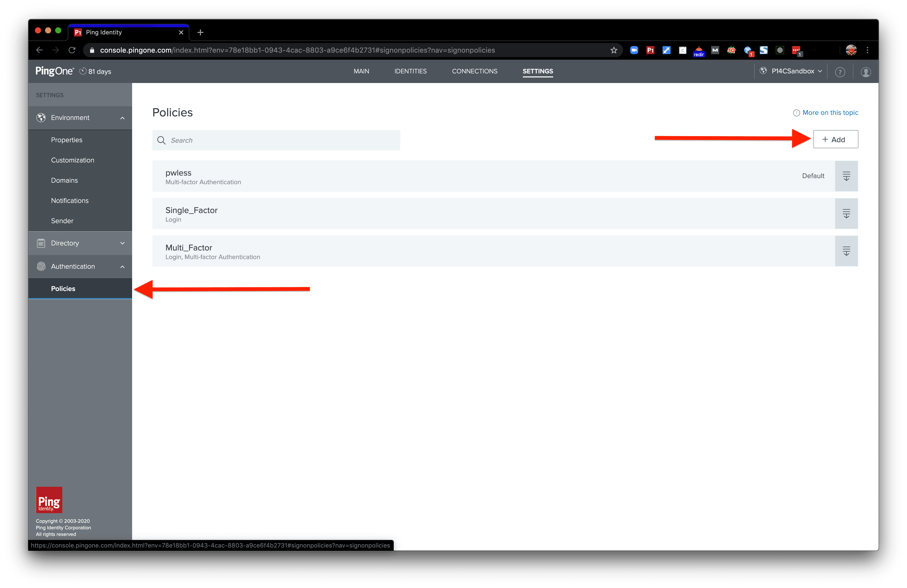Expand the Multi_Factor policy row handle
The width and height of the screenshot is (907, 588).
pos(846,251)
